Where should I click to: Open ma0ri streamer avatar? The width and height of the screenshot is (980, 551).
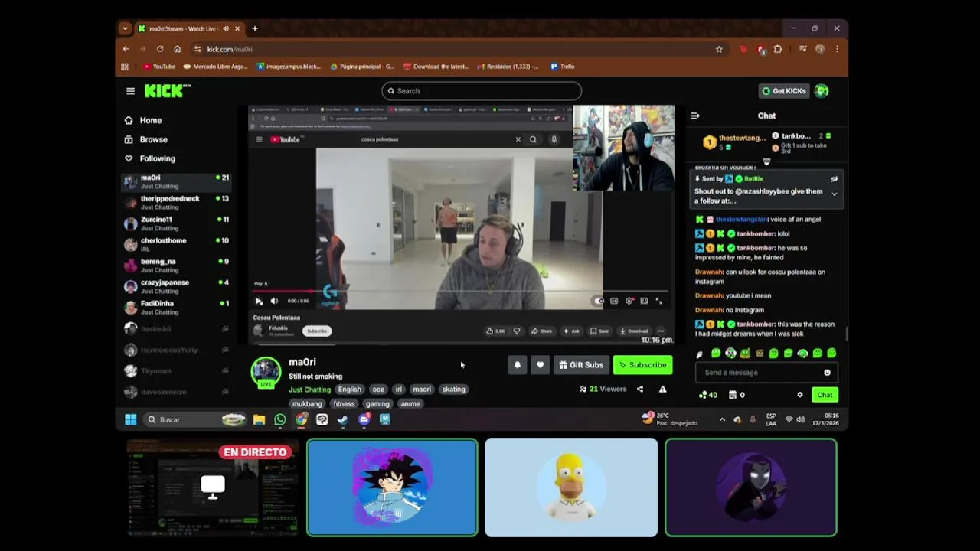[x=266, y=371]
